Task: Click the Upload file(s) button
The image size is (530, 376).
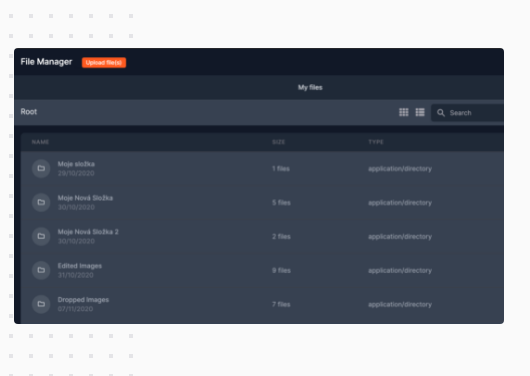Action: [x=104, y=63]
